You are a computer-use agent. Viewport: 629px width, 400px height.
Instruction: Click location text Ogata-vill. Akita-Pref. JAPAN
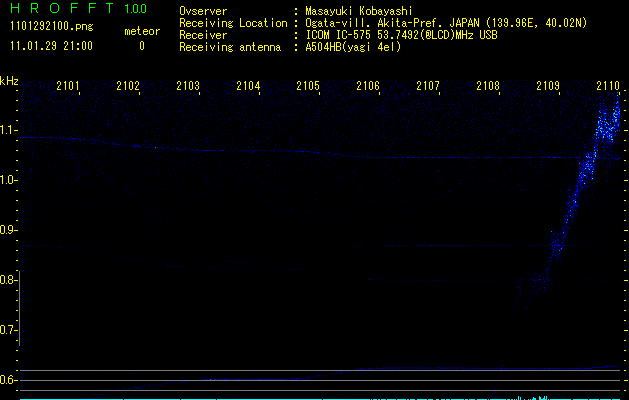click(392, 23)
